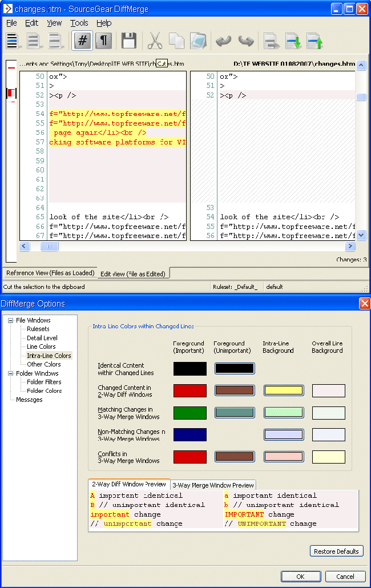This screenshot has width=371, height=588.
Task: Click line 54 topfreeware link text in left pane
Action: pos(118,114)
